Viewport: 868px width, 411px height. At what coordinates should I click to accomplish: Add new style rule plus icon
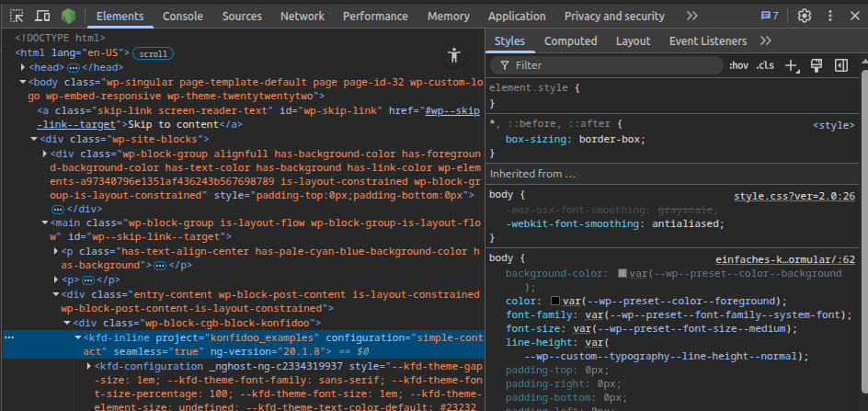coord(792,66)
